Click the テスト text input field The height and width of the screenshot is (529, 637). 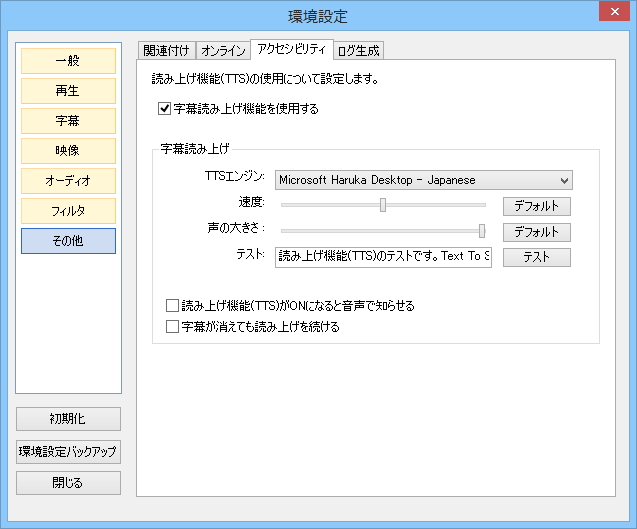click(x=383, y=257)
